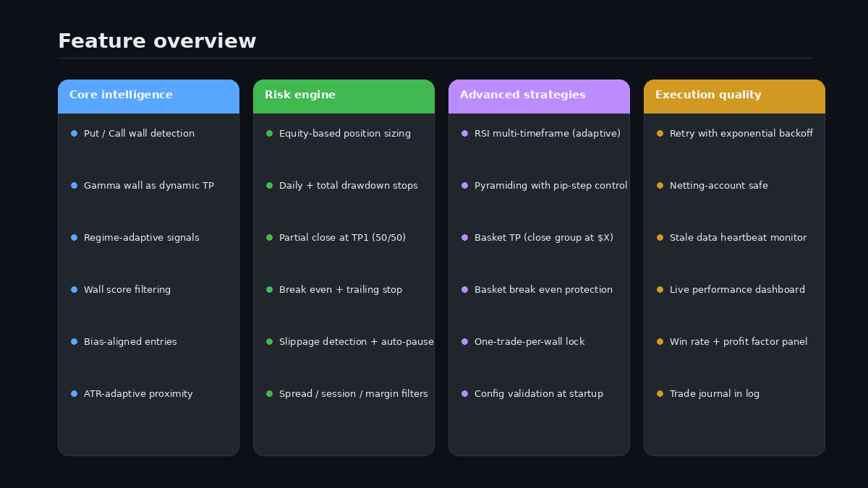Click the Gamma wall as dynamic TP item

coord(148,186)
